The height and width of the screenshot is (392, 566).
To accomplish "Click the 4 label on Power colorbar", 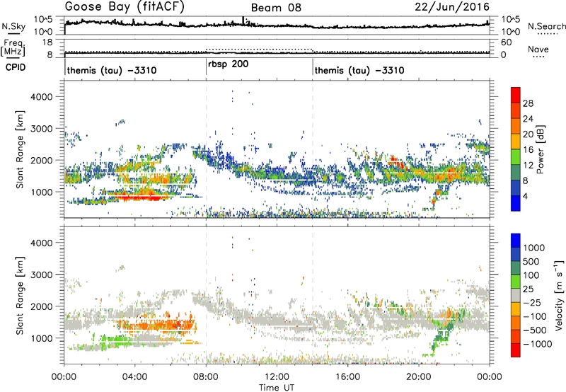I will click(526, 196).
